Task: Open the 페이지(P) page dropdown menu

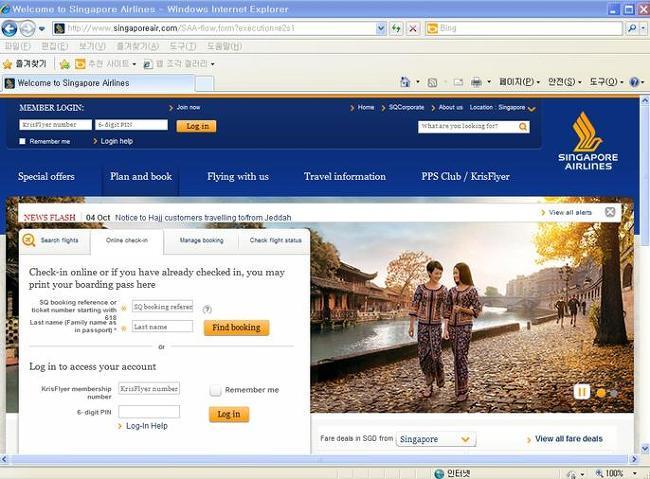Action: coord(519,82)
